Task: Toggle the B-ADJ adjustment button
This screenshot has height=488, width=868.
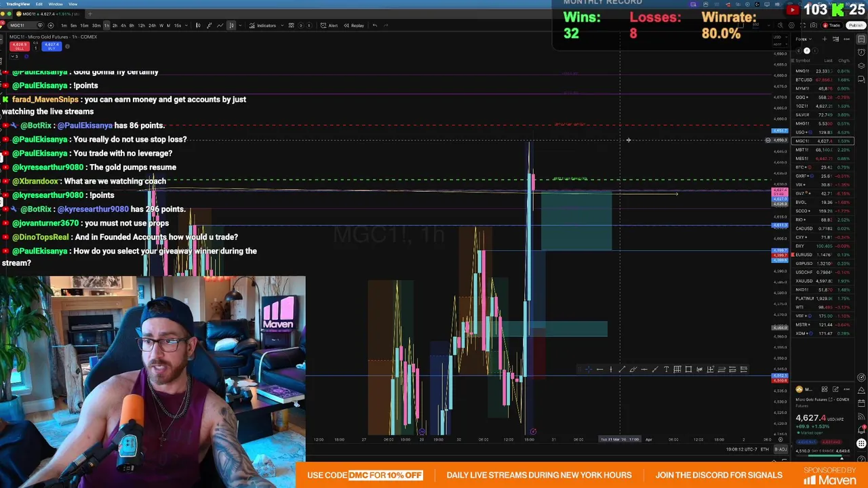Action: pos(781,449)
